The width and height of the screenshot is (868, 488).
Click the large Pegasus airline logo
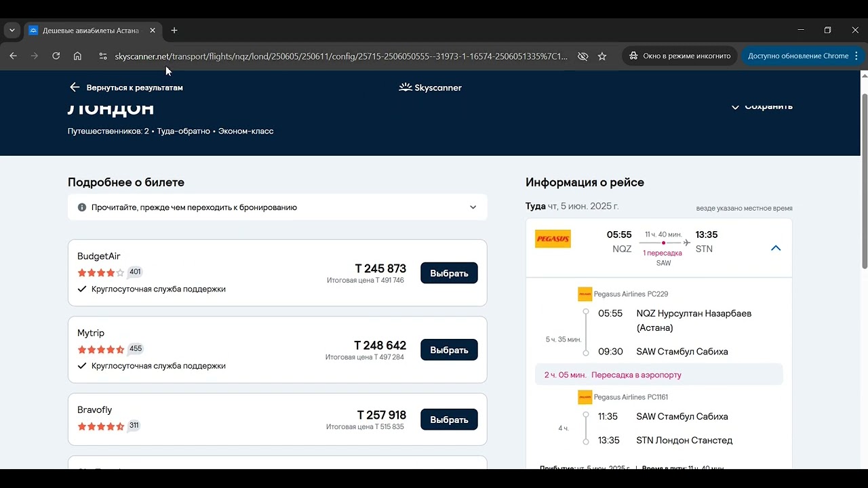(553, 239)
